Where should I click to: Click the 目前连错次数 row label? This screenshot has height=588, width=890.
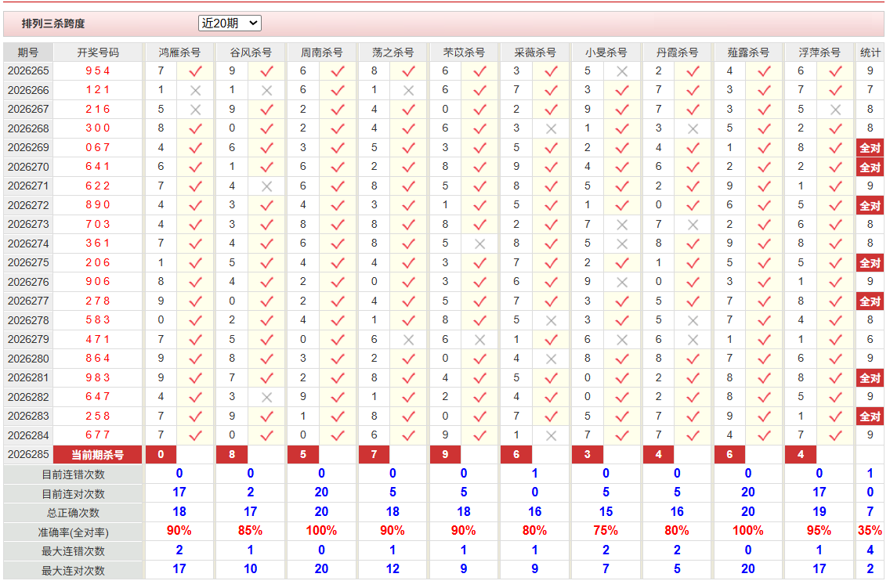coord(73,474)
